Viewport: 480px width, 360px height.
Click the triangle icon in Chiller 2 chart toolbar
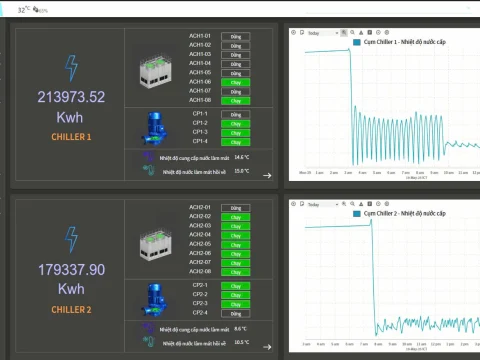[x=361, y=204]
